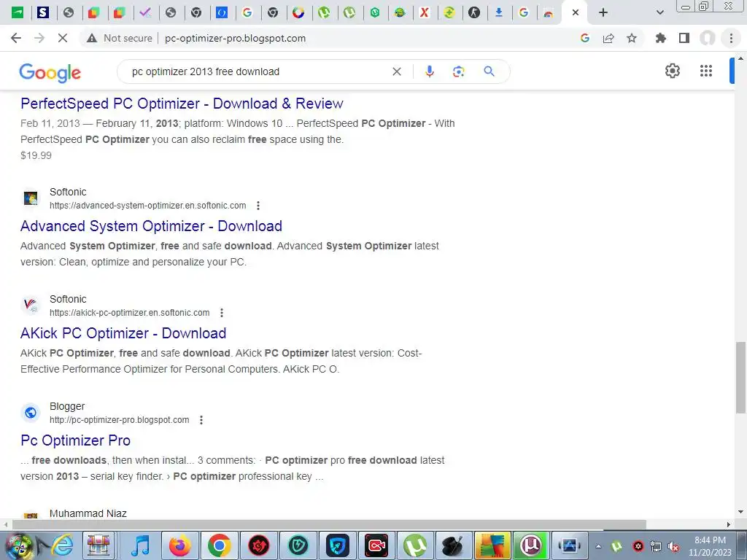Launch Internet Explorer from taskbar

[x=61, y=545]
